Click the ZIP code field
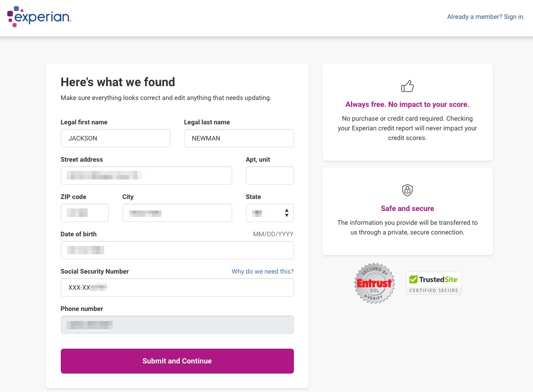The image size is (533, 392). pyautogui.click(x=84, y=213)
